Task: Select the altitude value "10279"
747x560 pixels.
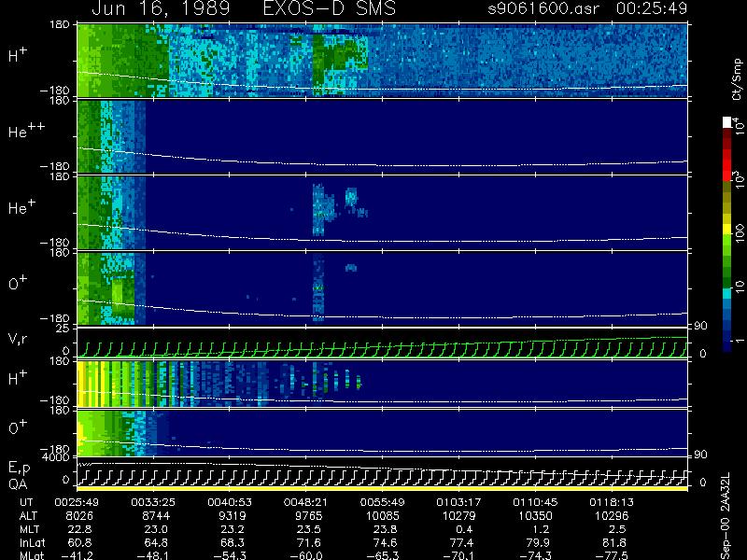Action: 458,516
